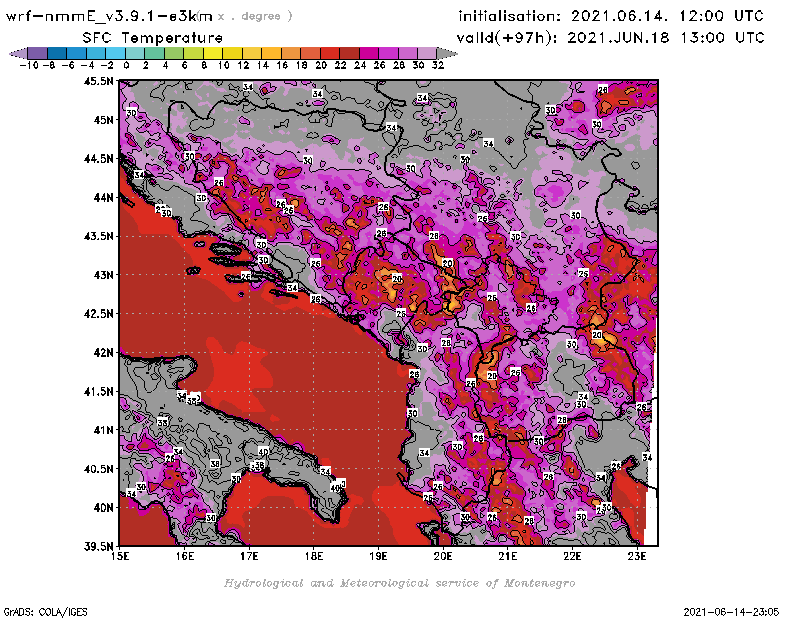
Task: Click the '41.5N' latitude label
Action: (98, 391)
